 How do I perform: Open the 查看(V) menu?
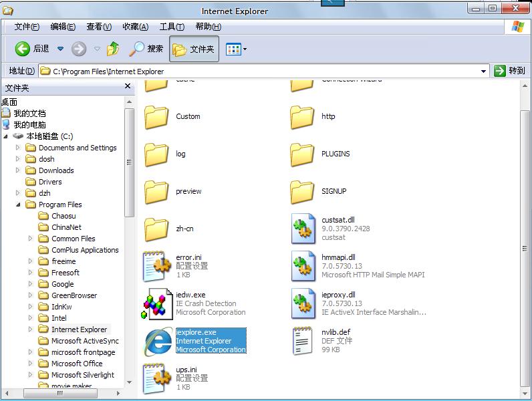tap(99, 27)
